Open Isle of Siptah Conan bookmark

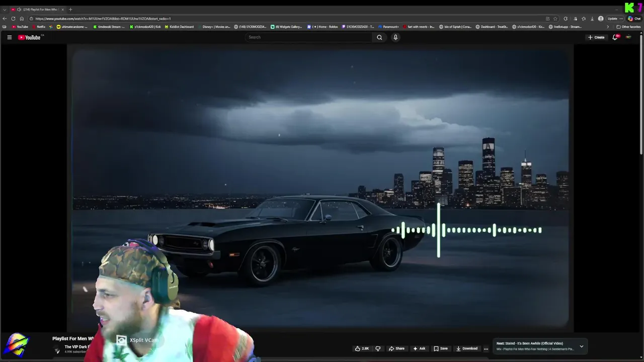(x=455, y=27)
